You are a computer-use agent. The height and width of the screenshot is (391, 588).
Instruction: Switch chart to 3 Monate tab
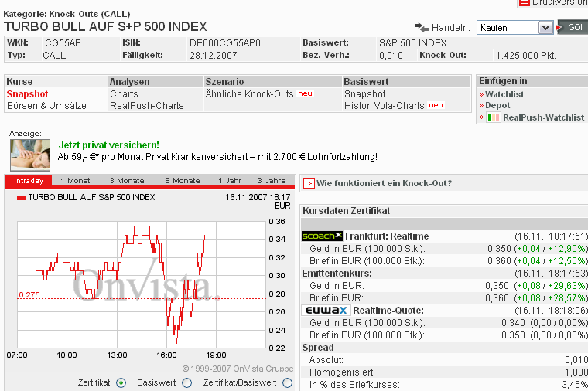point(127,181)
